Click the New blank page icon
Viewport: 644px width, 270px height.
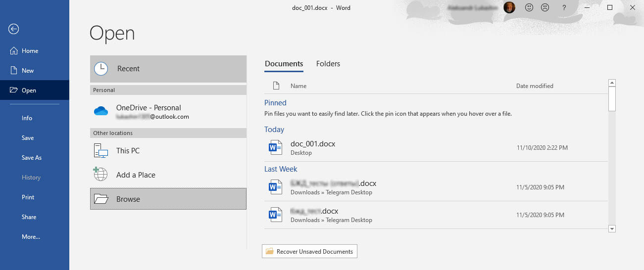click(x=14, y=70)
